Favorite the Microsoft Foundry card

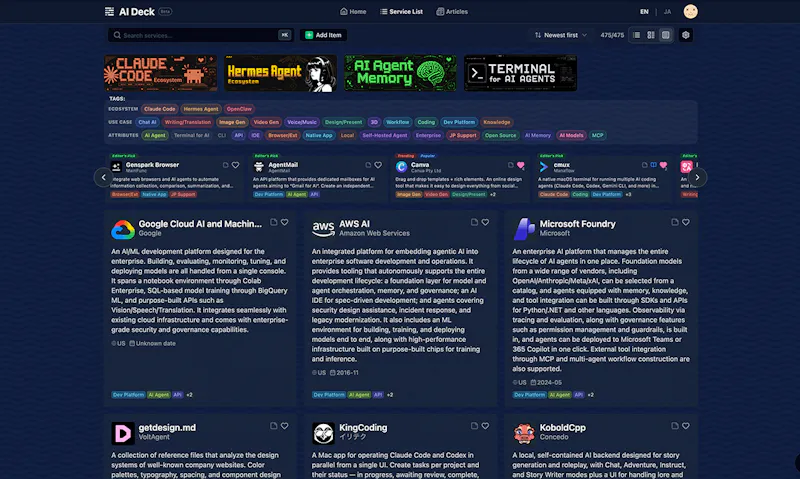point(686,222)
